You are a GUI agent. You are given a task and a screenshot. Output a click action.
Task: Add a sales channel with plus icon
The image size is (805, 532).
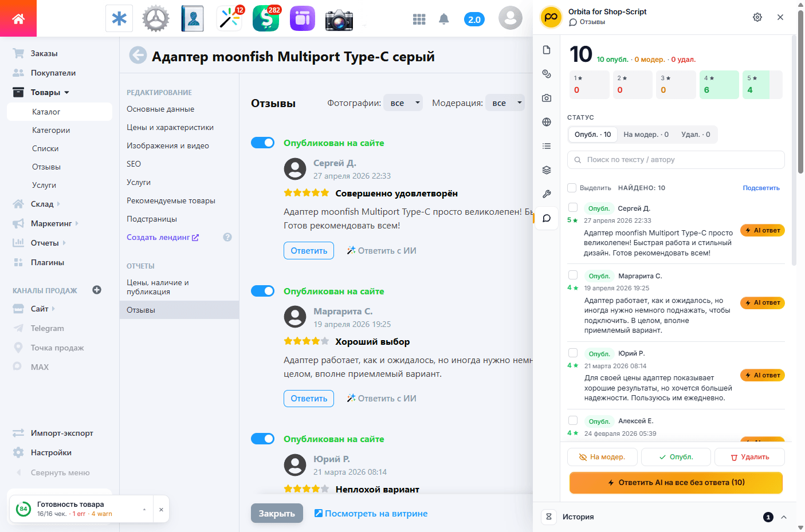(x=97, y=290)
